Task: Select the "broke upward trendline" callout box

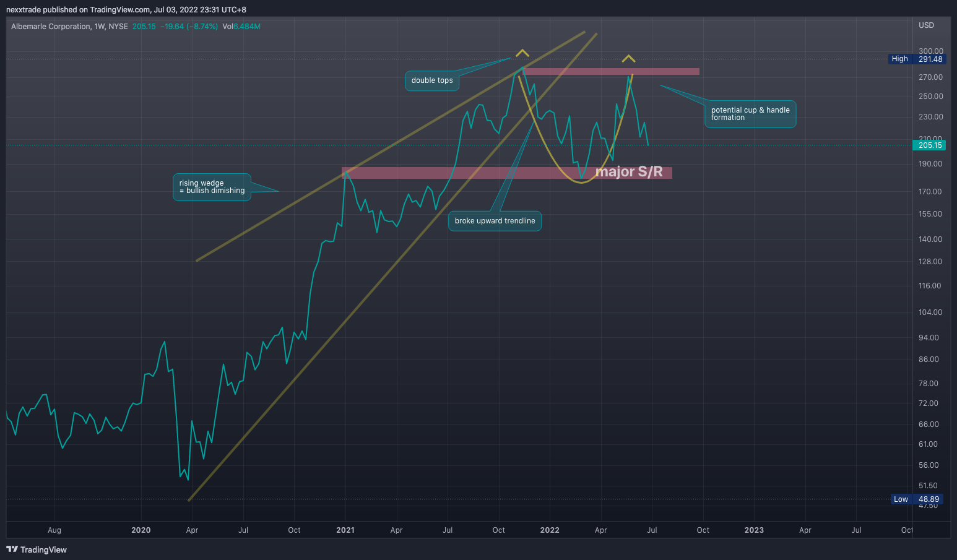Action: (495, 221)
